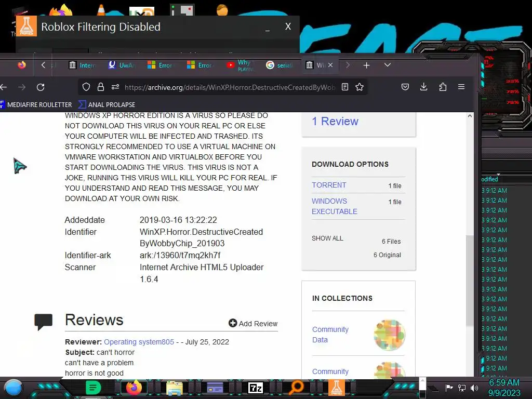
Task: Switch to the Internet Archive 'Intern' tab
Action: click(x=83, y=65)
